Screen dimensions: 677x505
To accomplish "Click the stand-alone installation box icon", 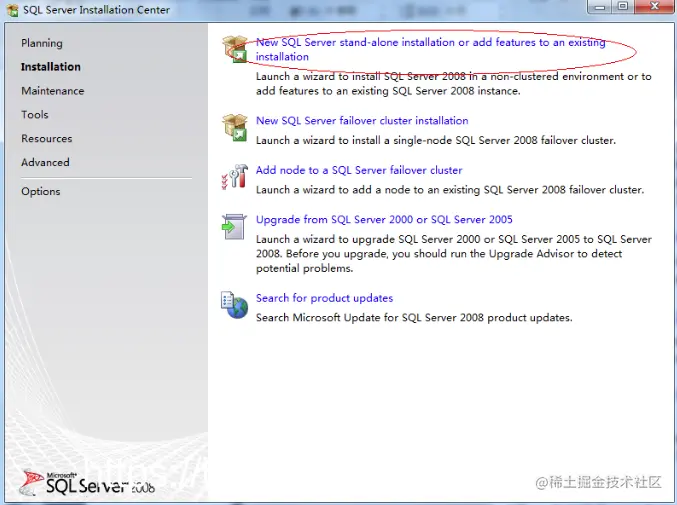I will point(235,49).
